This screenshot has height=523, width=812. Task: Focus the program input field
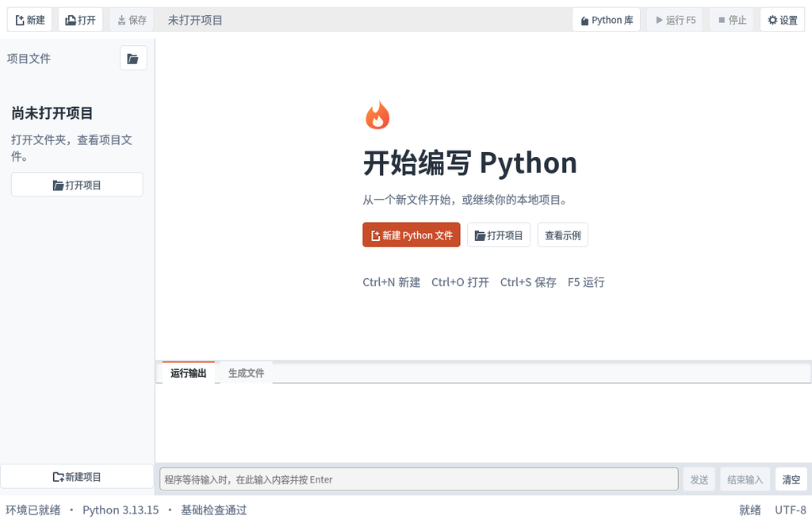419,479
